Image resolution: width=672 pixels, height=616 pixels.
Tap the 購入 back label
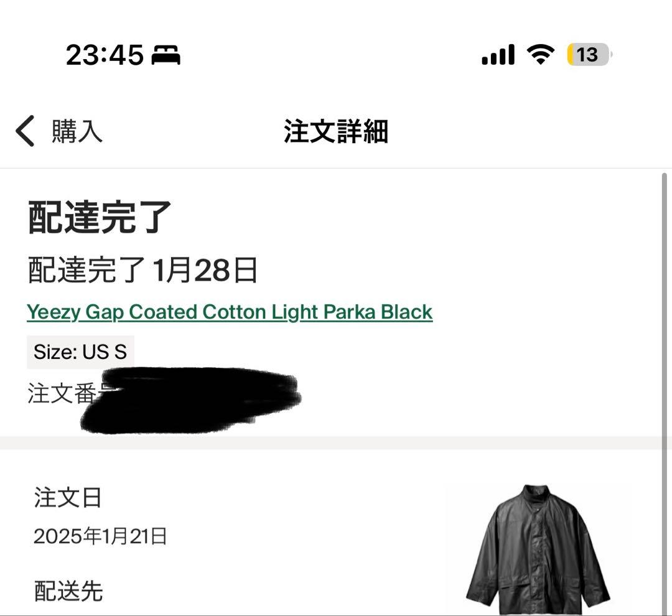tap(76, 132)
